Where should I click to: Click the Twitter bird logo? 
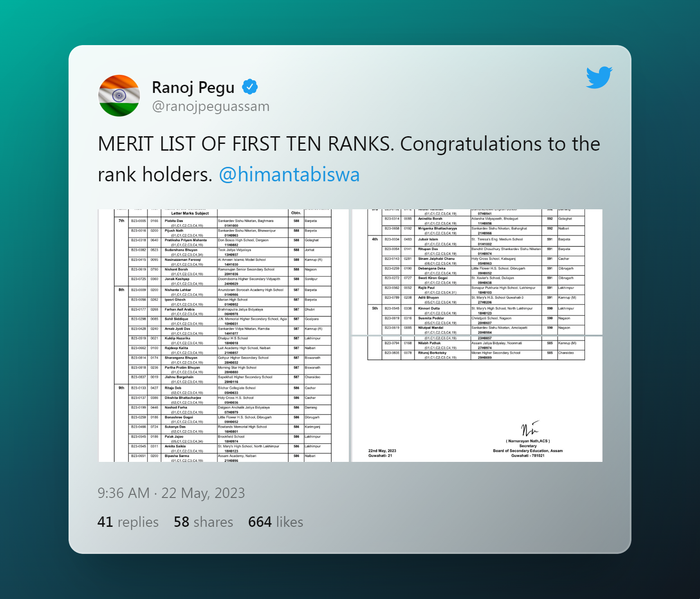coord(599,78)
